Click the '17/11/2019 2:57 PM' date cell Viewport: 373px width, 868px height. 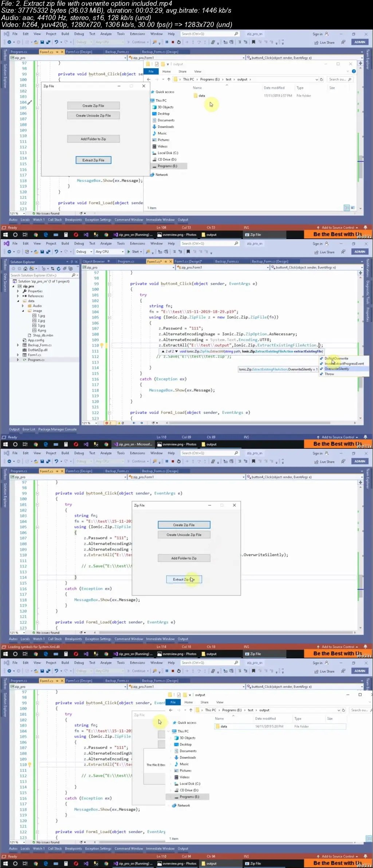coord(278,96)
